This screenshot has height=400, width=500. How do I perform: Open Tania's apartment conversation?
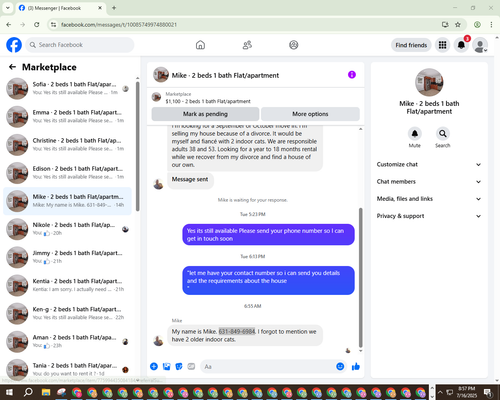tap(68, 370)
